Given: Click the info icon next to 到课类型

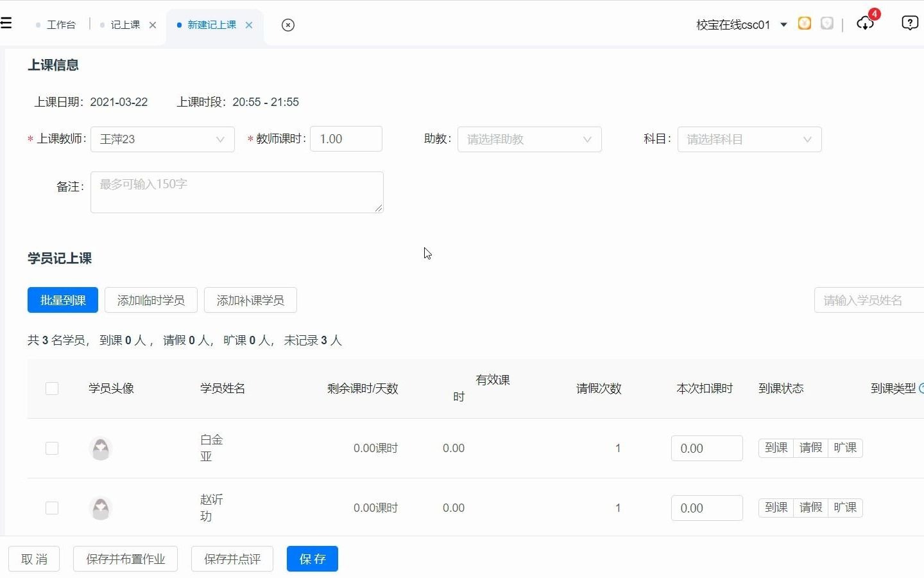Looking at the screenshot, I should pos(922,388).
